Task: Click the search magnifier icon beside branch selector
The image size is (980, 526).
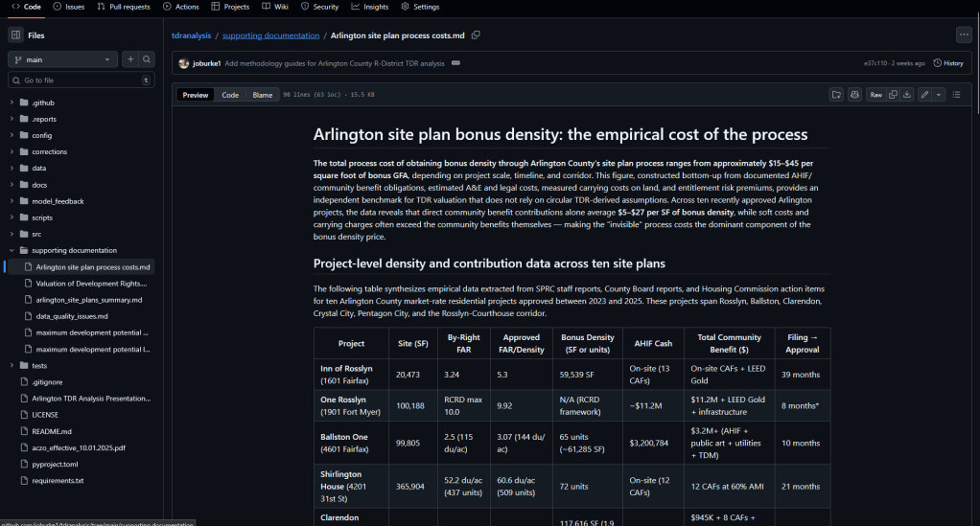Action: click(147, 59)
